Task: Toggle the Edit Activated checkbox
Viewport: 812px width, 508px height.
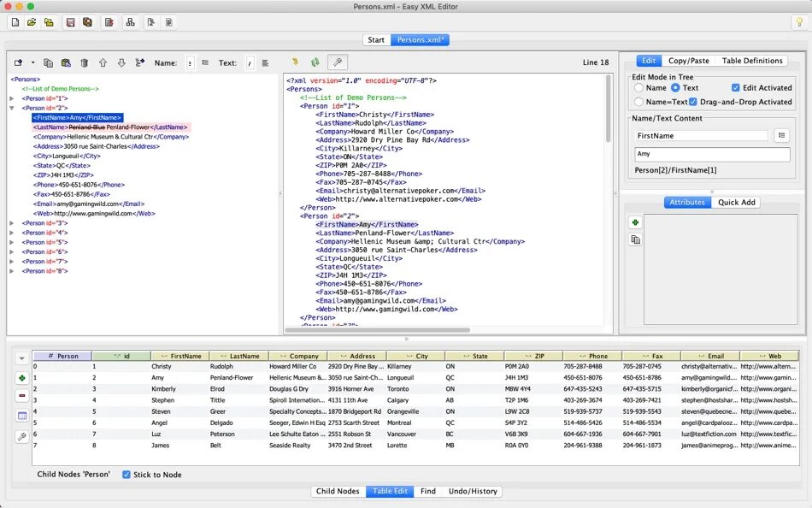Action: 735,87
